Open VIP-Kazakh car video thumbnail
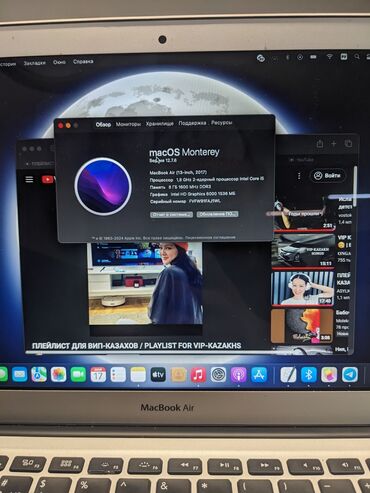 tap(303, 251)
